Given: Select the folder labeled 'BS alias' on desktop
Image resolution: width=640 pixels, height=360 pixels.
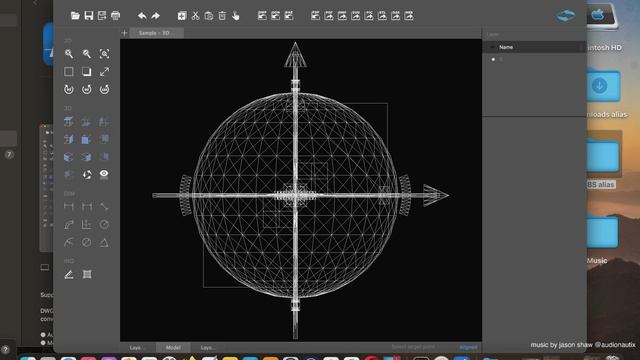Looking at the screenshot, I should click(604, 157).
